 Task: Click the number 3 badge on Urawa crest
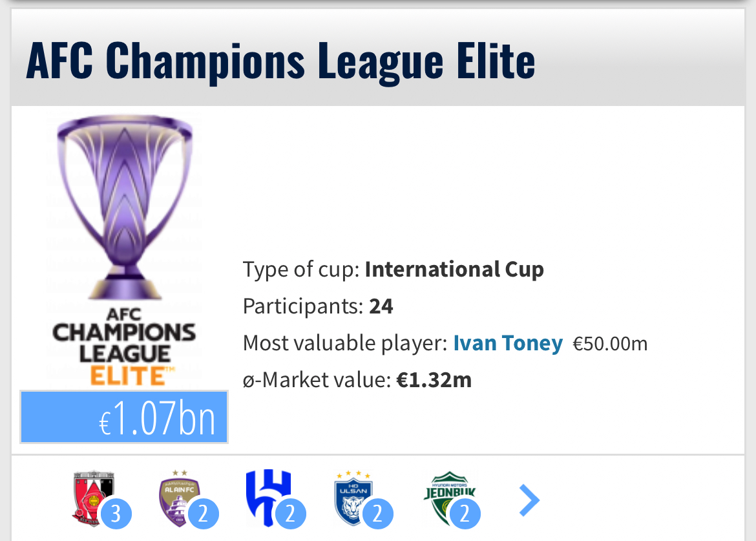[116, 514]
